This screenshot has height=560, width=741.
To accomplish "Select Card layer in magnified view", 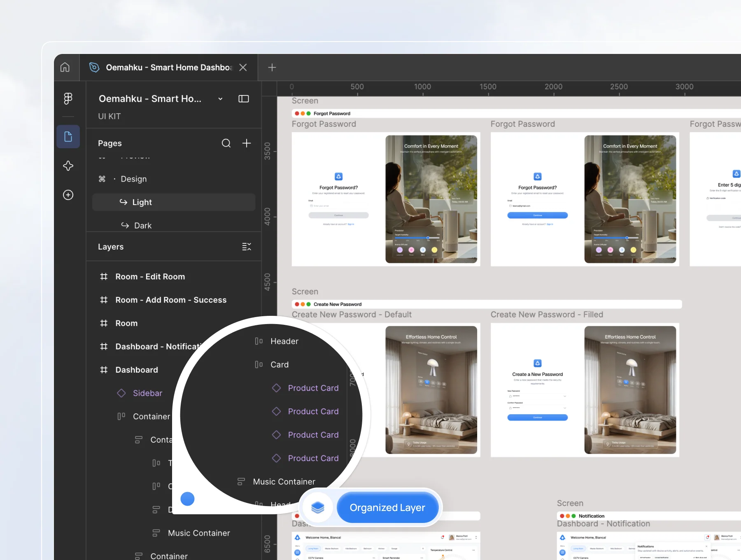I will click(280, 365).
